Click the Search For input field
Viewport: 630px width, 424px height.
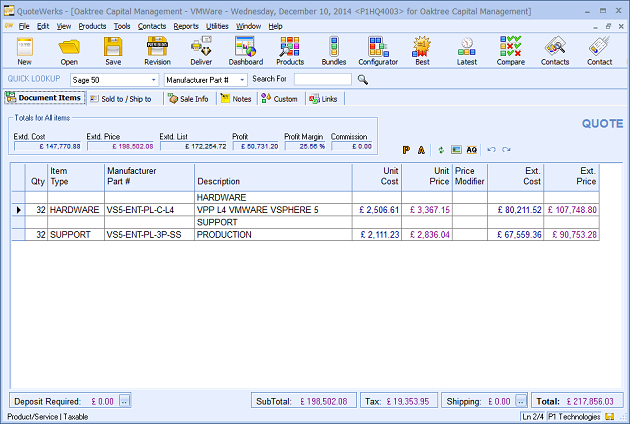tap(322, 79)
